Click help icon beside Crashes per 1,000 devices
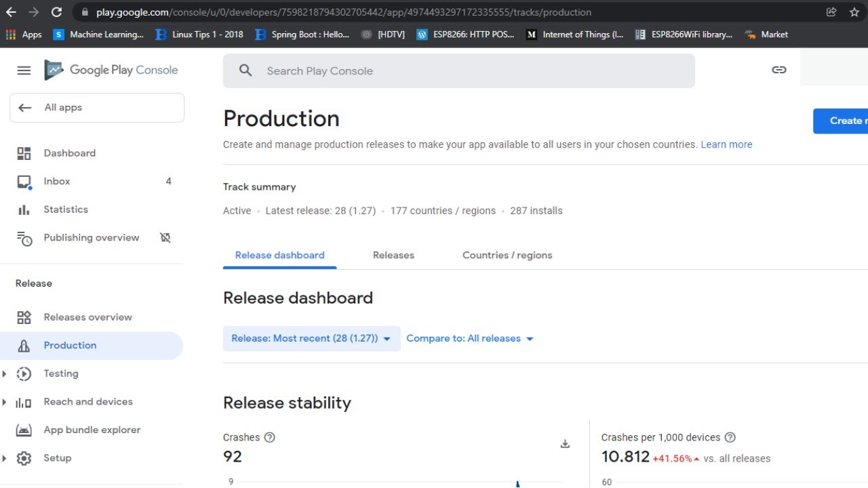Screen dimensions: 868x488 730,438
